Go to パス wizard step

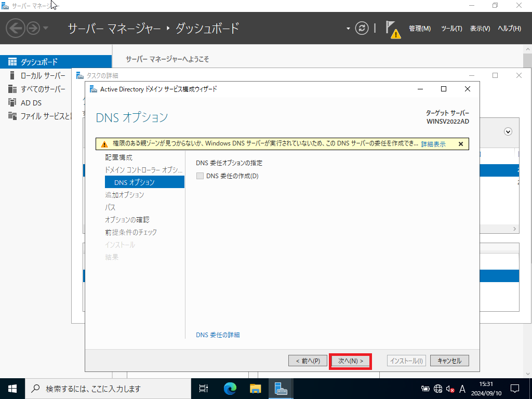point(110,207)
